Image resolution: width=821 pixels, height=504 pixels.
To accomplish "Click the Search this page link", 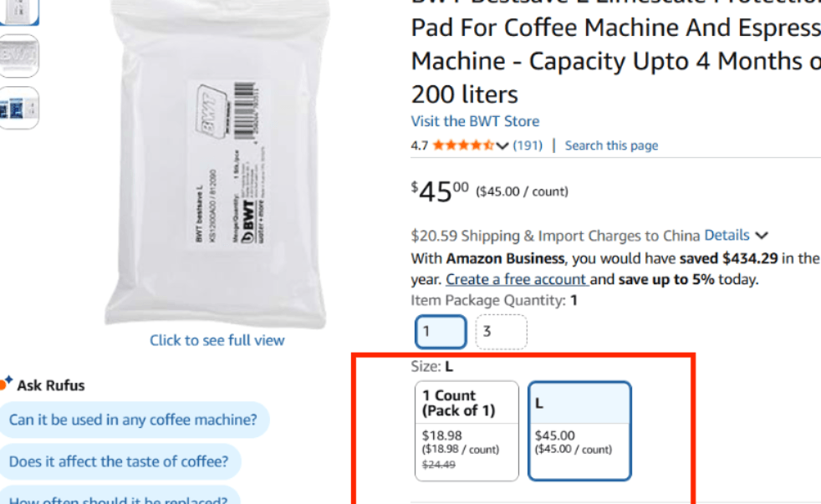I will 611,145.
